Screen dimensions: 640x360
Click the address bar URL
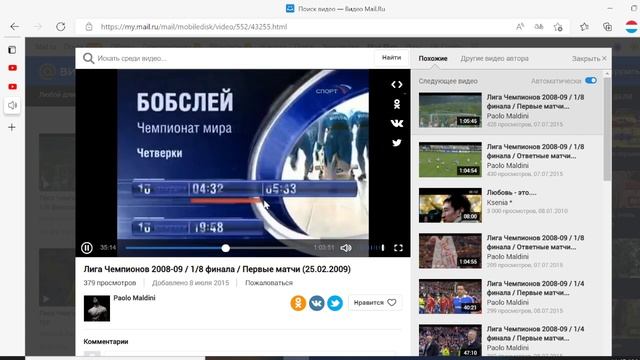(x=194, y=27)
